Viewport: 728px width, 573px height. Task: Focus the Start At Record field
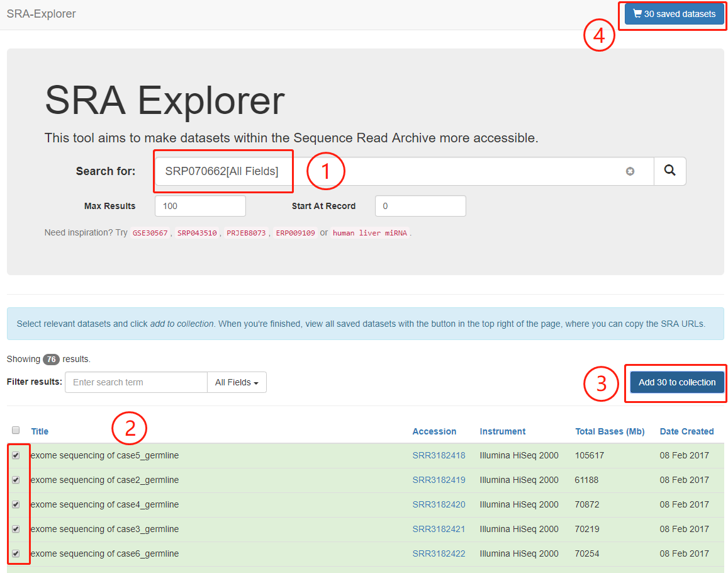[420, 206]
